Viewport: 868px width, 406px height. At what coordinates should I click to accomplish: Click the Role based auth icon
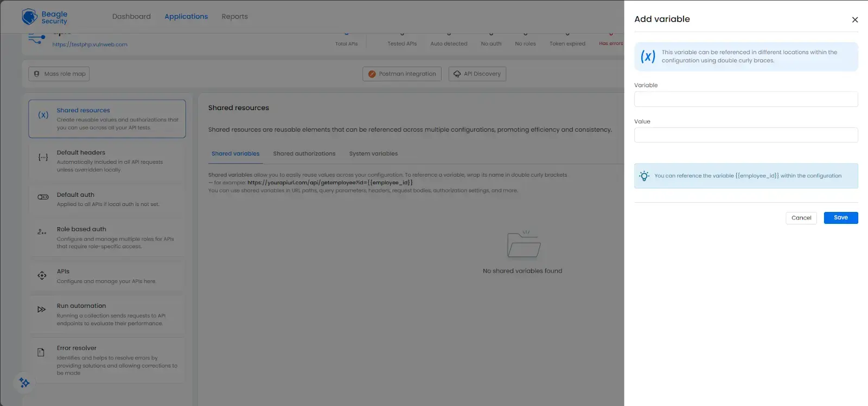[x=42, y=232]
